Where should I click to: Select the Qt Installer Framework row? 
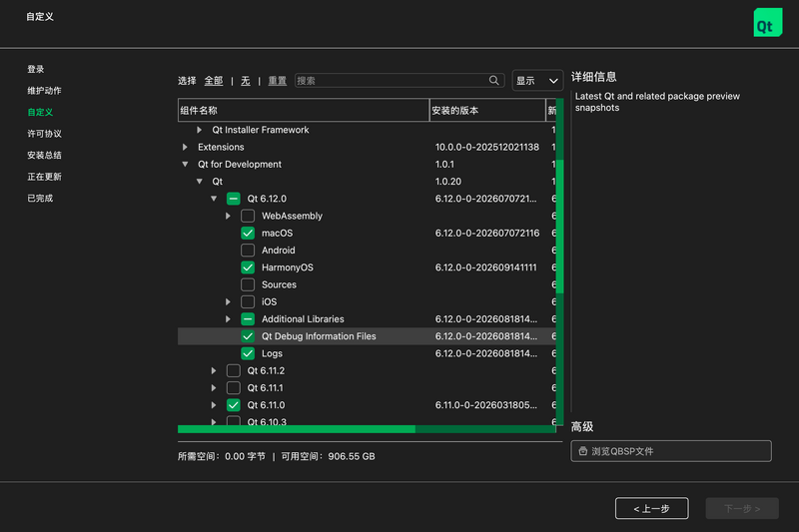point(367,130)
